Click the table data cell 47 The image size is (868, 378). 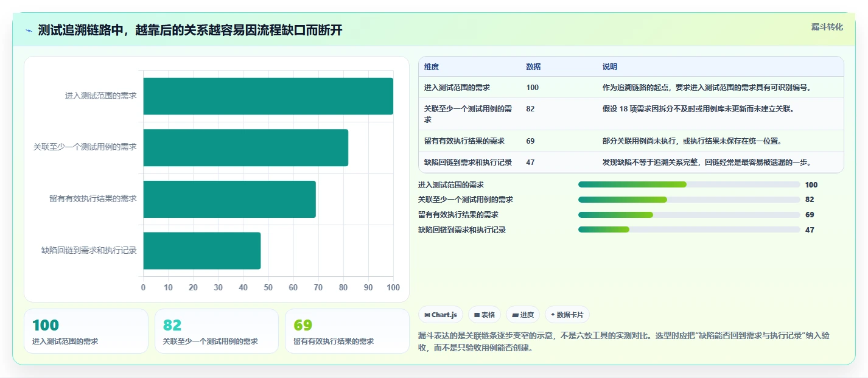coord(531,163)
